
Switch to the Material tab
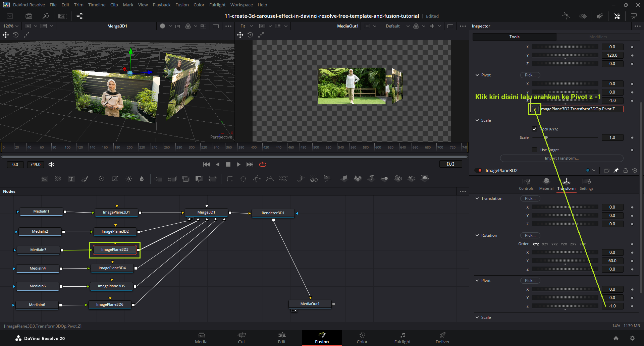[546, 184]
